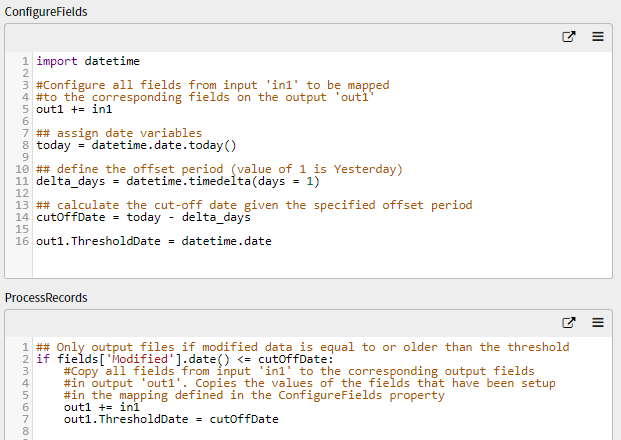This screenshot has height=440, width=621.
Task: Click the ConfigureFields section label
Action: tap(46, 12)
